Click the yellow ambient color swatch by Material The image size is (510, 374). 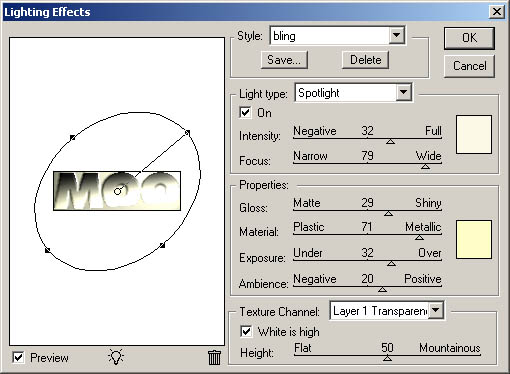[474, 239]
